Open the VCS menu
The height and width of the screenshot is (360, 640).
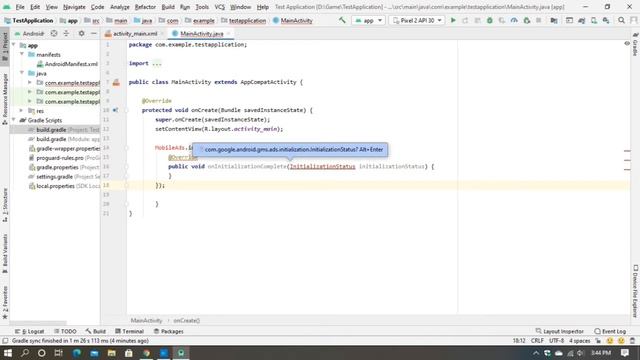[x=220, y=7]
